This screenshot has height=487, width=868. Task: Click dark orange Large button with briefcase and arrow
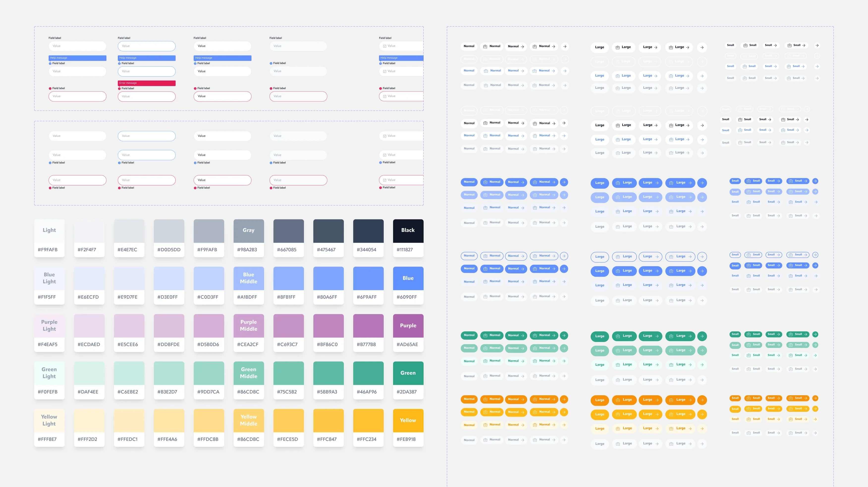pos(680,400)
